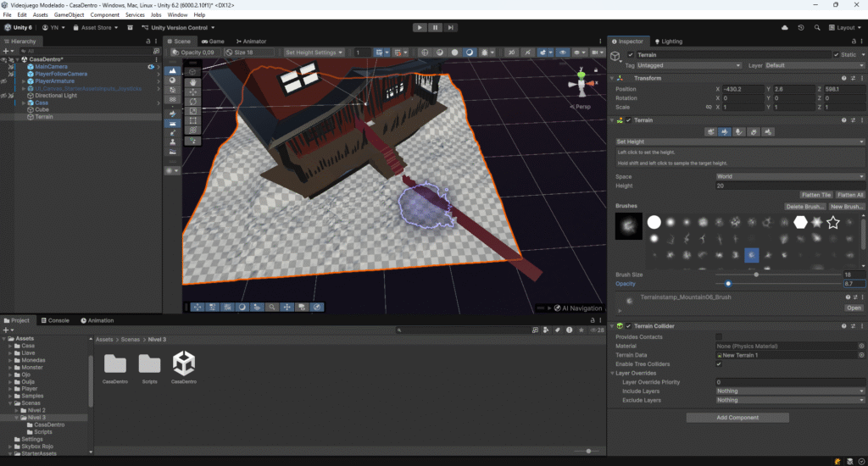
Task: Enable the Provides Contacts checkbox
Action: point(719,337)
